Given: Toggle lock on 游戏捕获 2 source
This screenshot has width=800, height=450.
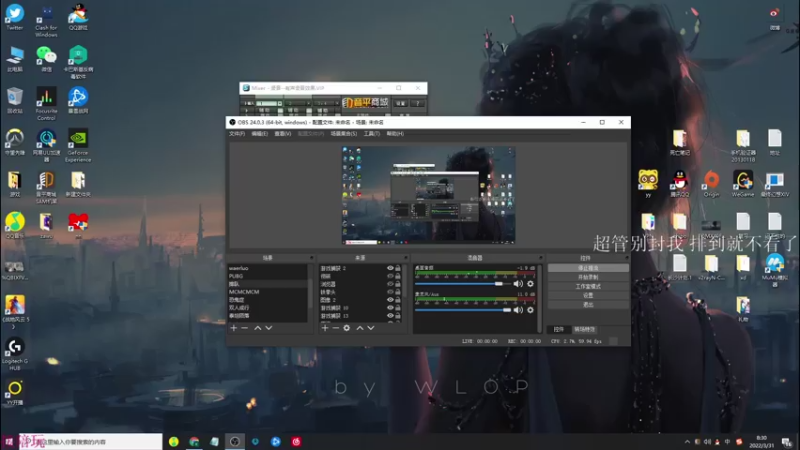Looking at the screenshot, I should click(x=398, y=268).
